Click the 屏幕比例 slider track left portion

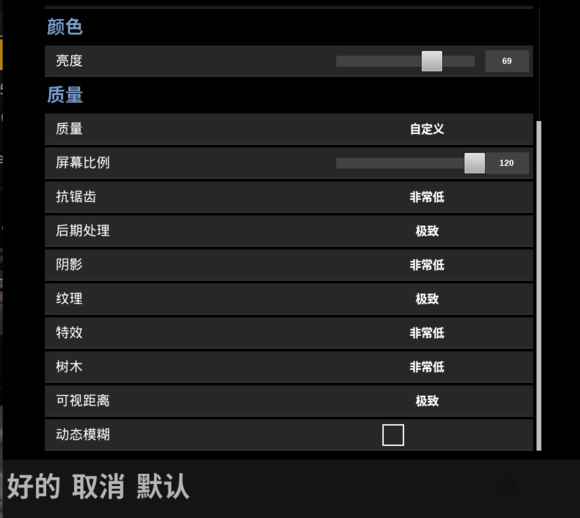click(388, 163)
